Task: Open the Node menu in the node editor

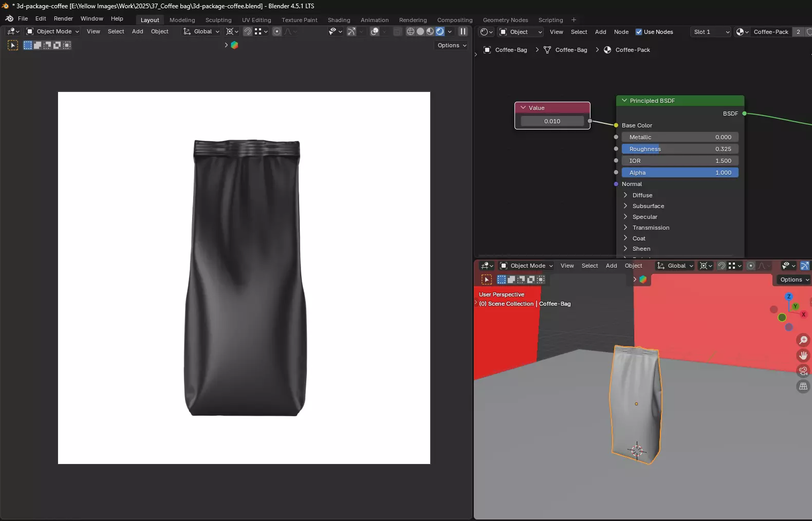Action: click(x=621, y=32)
